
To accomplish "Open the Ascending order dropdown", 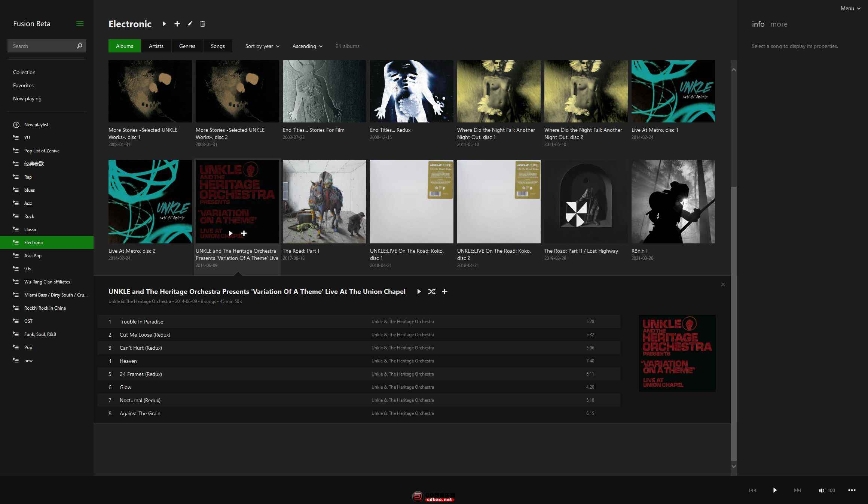I will pos(307,46).
